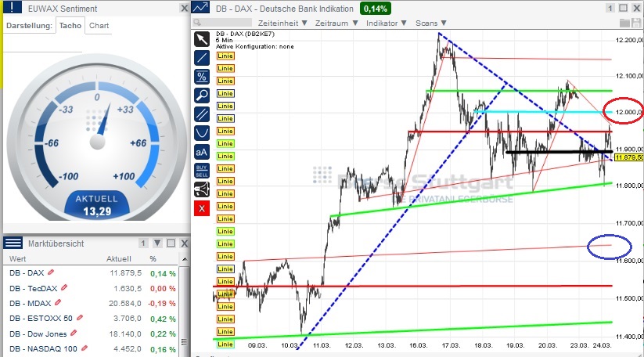This screenshot has width=644, height=357.
Task: Click the pencil icon beside DB - Dow Jones
Action: pos(74,333)
